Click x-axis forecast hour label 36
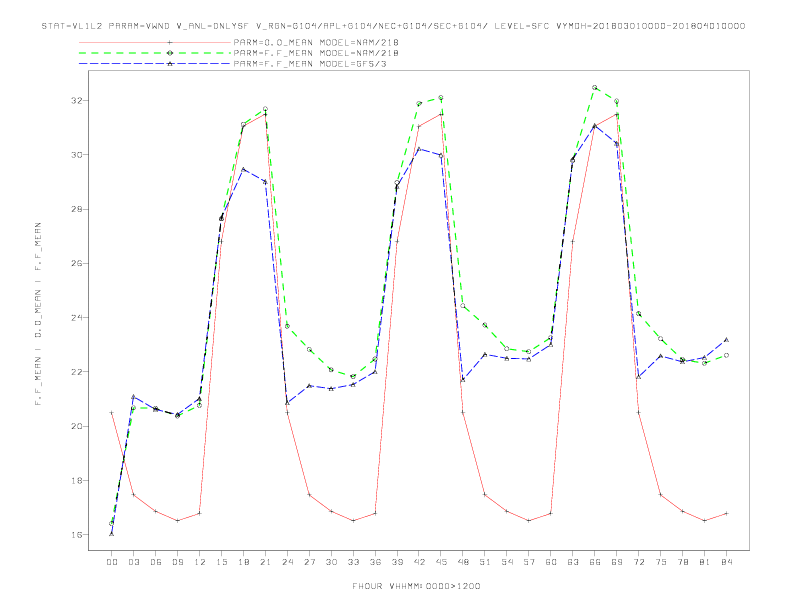This screenshot has height=612, width=792. click(x=375, y=562)
